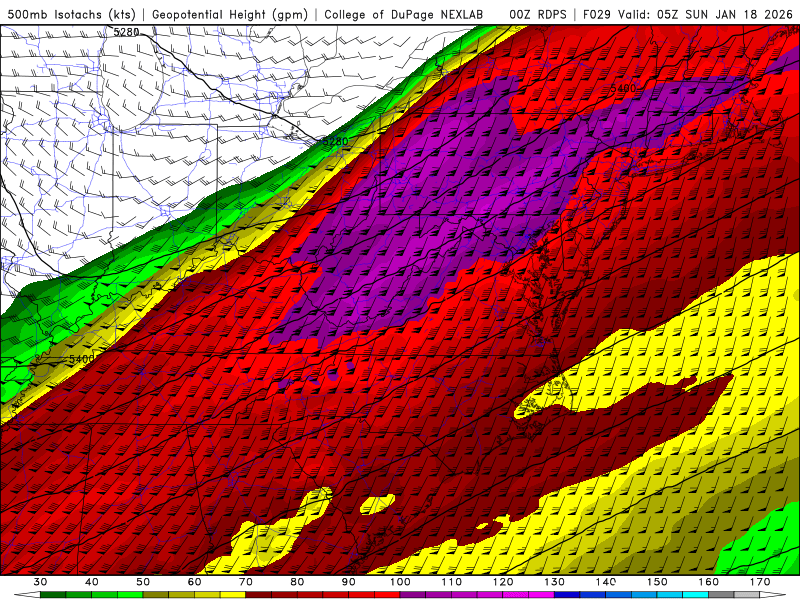800x600 pixels.
Task: Click the 70 value on the color scale
Action: click(246, 582)
